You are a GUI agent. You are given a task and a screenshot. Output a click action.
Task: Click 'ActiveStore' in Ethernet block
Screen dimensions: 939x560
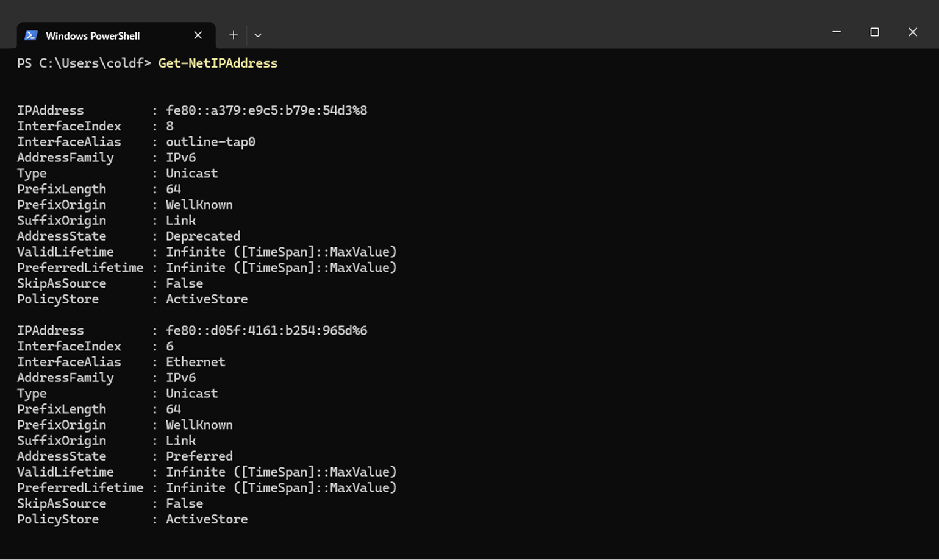click(x=207, y=519)
